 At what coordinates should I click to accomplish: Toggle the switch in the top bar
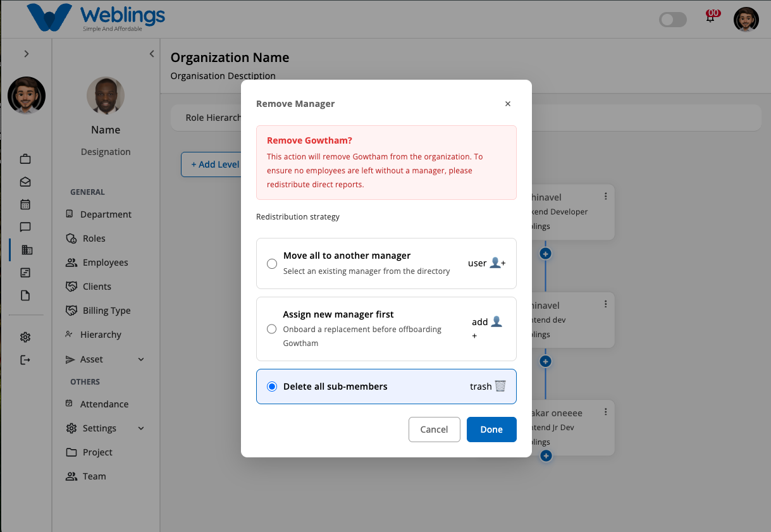point(673,20)
